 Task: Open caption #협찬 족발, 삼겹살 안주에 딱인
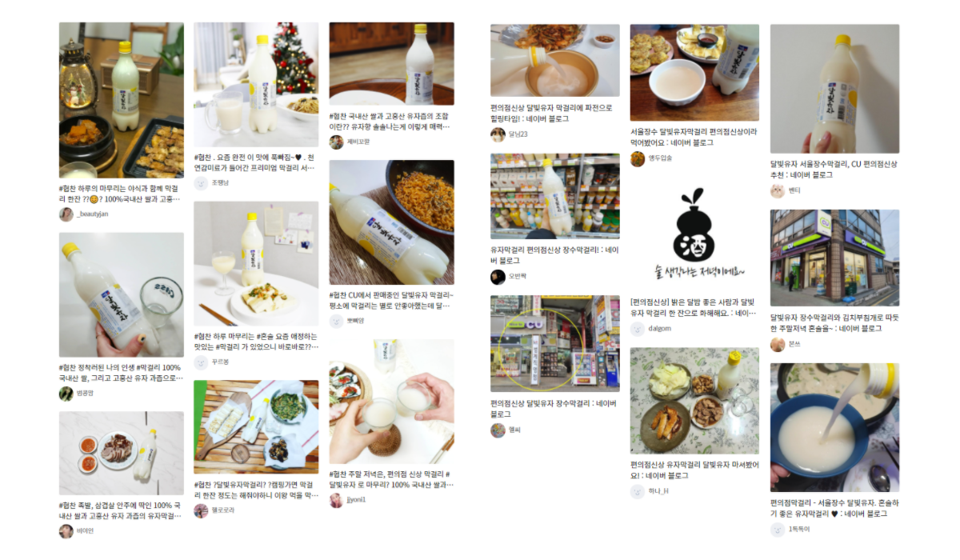coord(120,510)
